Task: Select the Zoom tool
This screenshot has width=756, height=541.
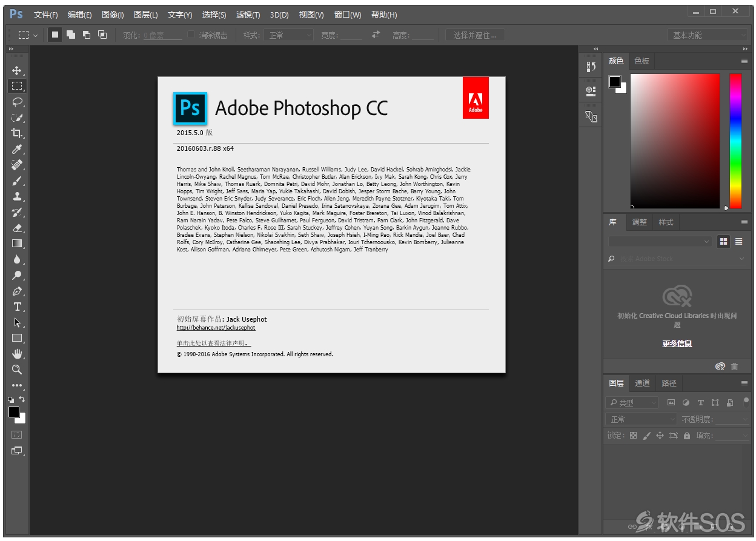Action: tap(17, 370)
